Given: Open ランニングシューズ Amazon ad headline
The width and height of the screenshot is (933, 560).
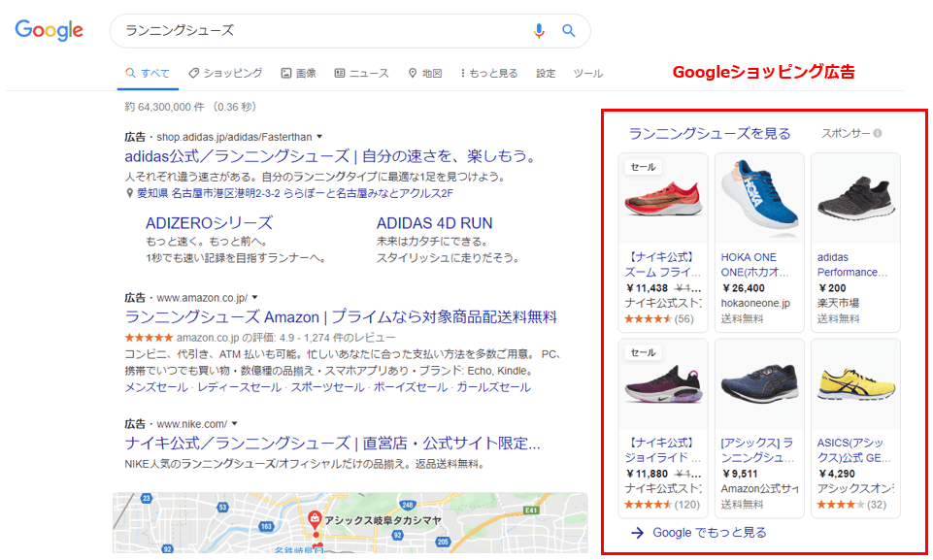Looking at the screenshot, I should coord(341,316).
